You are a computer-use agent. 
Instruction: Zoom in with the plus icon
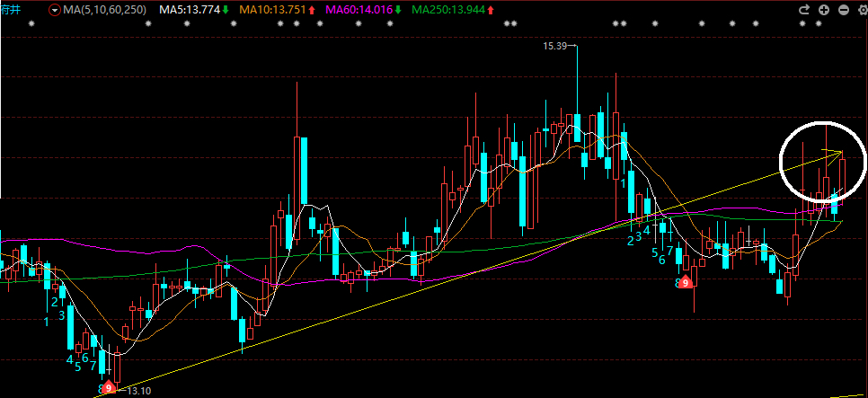(824, 9)
